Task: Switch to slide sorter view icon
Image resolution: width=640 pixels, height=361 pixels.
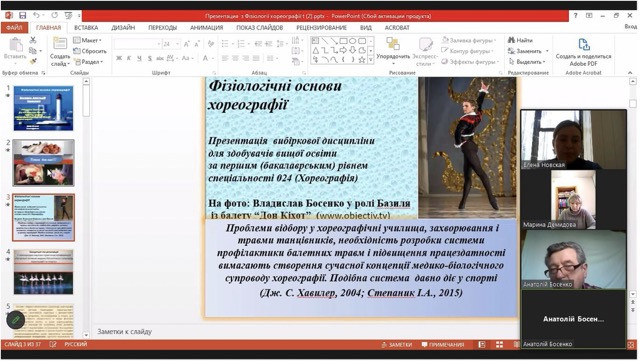Action: point(499,345)
